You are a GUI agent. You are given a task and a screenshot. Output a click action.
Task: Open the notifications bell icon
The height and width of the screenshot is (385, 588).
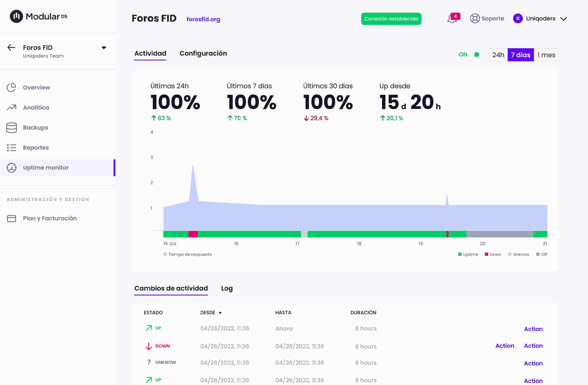point(452,19)
